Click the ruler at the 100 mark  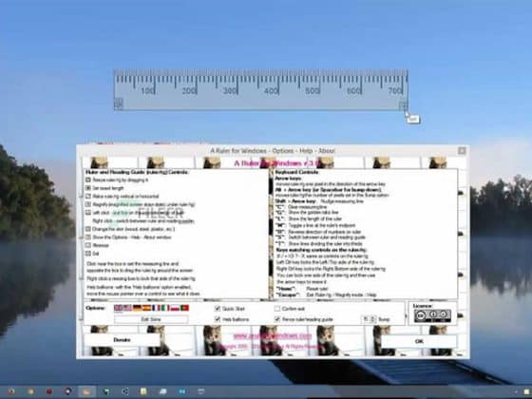tap(148, 90)
